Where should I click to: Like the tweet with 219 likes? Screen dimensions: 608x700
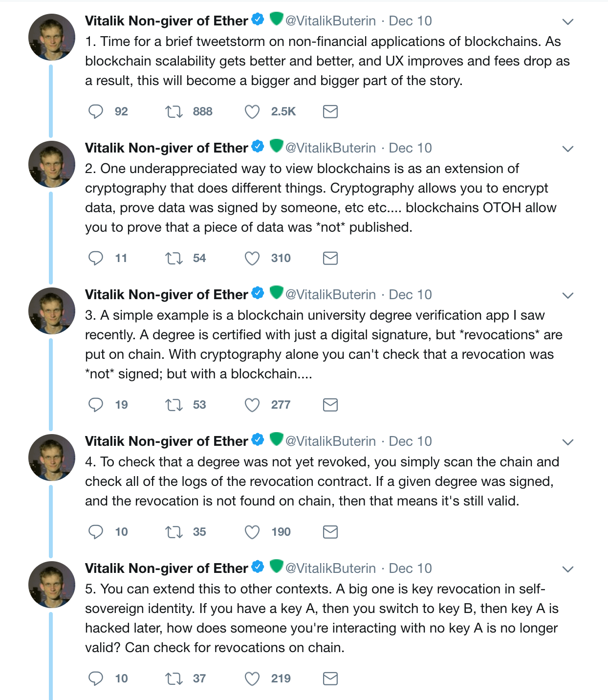[x=252, y=679]
